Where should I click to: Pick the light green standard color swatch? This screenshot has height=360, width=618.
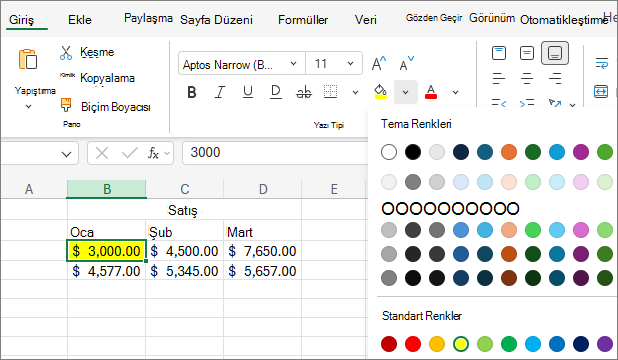(x=485, y=344)
